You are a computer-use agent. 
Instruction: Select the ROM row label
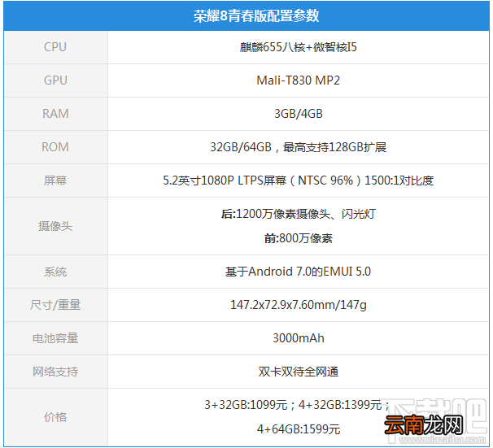(x=55, y=147)
